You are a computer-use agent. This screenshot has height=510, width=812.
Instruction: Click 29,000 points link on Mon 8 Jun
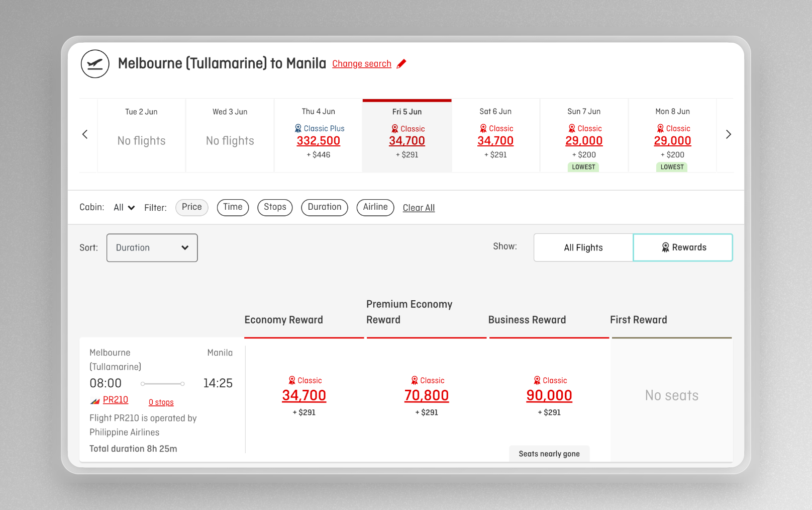click(x=672, y=141)
